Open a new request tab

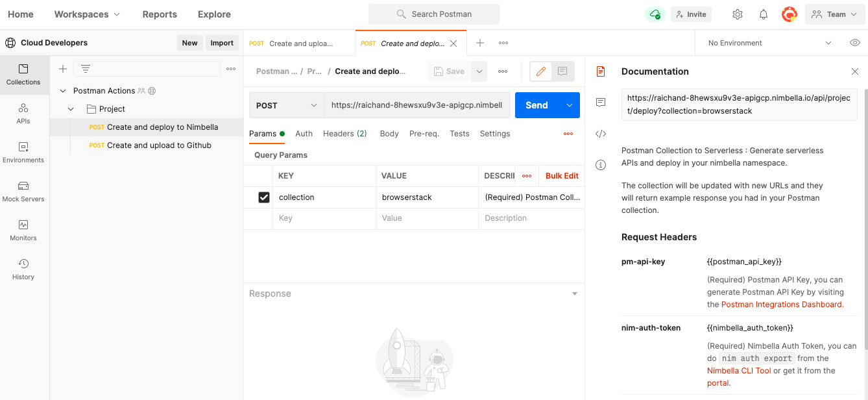pos(480,43)
